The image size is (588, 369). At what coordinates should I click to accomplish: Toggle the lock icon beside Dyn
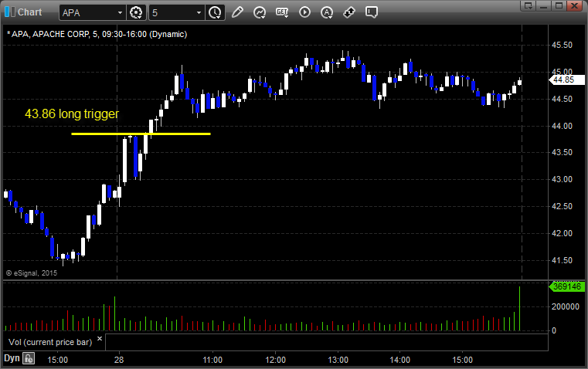coord(29,358)
